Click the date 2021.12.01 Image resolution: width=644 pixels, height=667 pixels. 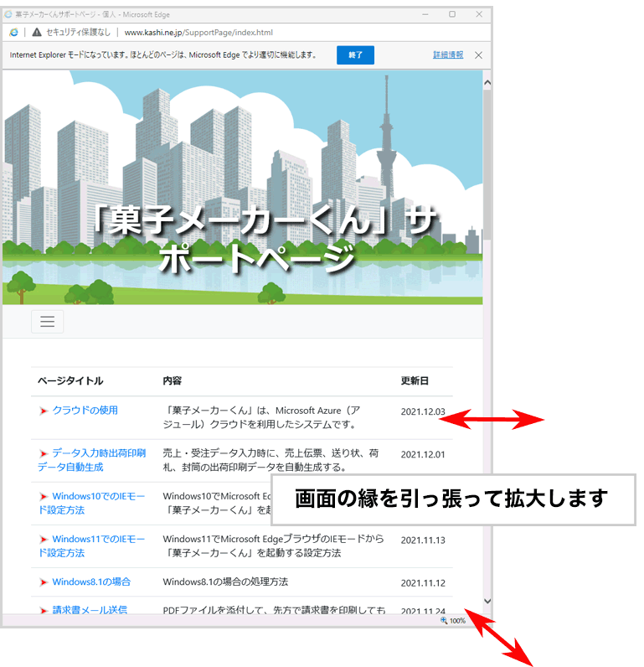coord(423,454)
